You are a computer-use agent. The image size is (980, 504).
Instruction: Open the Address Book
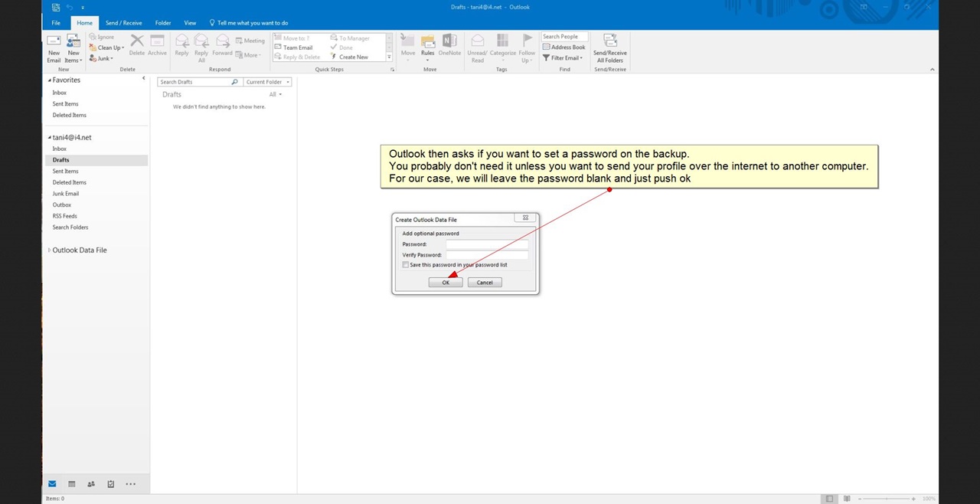563,47
